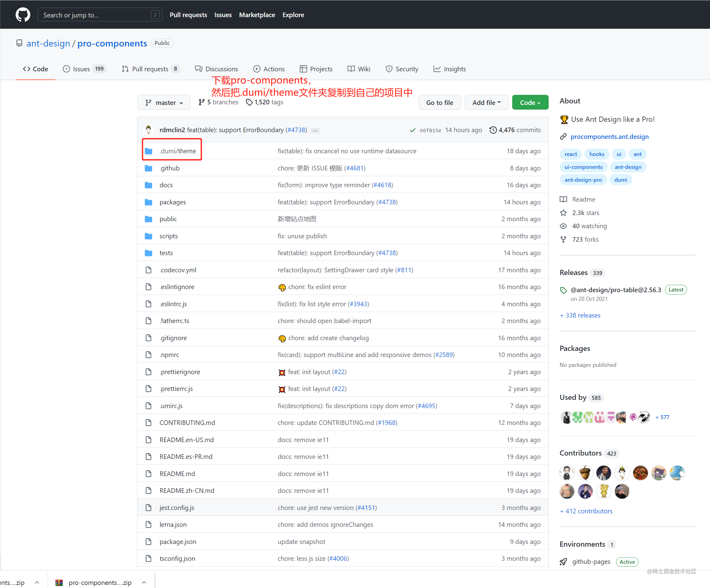
Task: Click the first contributor avatar
Action: [x=567, y=473]
